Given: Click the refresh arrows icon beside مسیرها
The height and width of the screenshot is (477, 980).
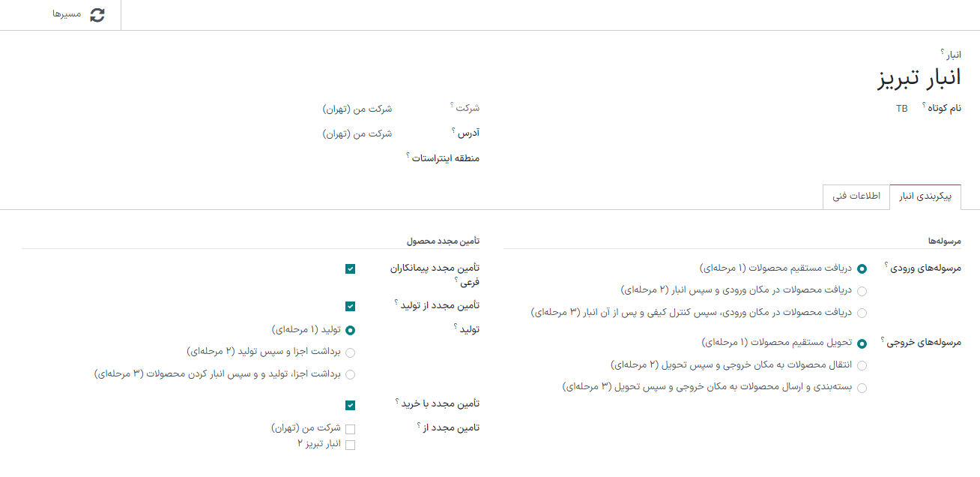Looking at the screenshot, I should [x=97, y=15].
